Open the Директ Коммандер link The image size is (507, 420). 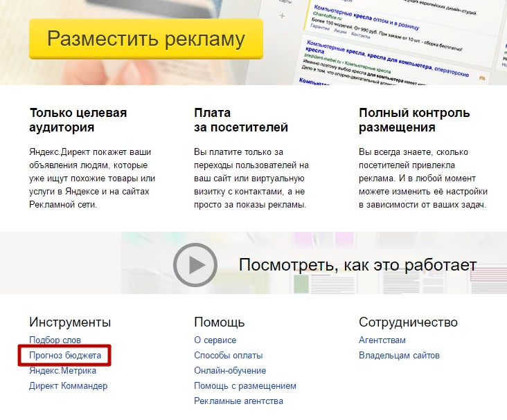(69, 386)
